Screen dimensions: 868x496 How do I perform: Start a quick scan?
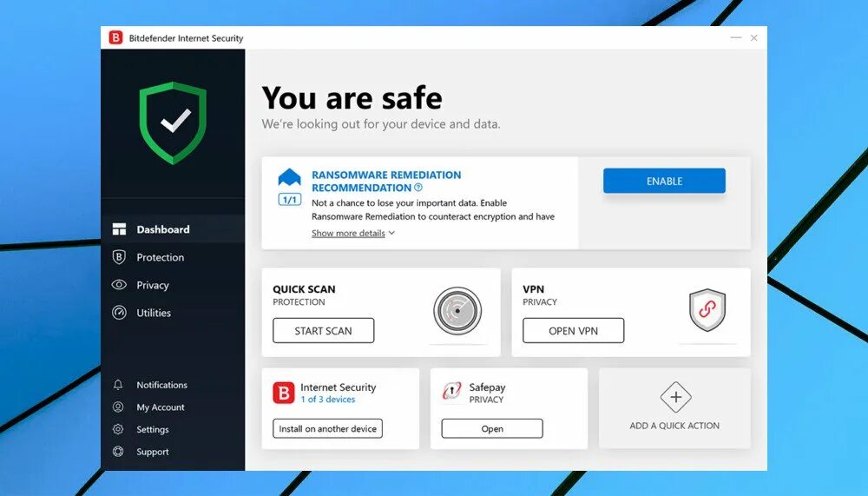point(323,330)
